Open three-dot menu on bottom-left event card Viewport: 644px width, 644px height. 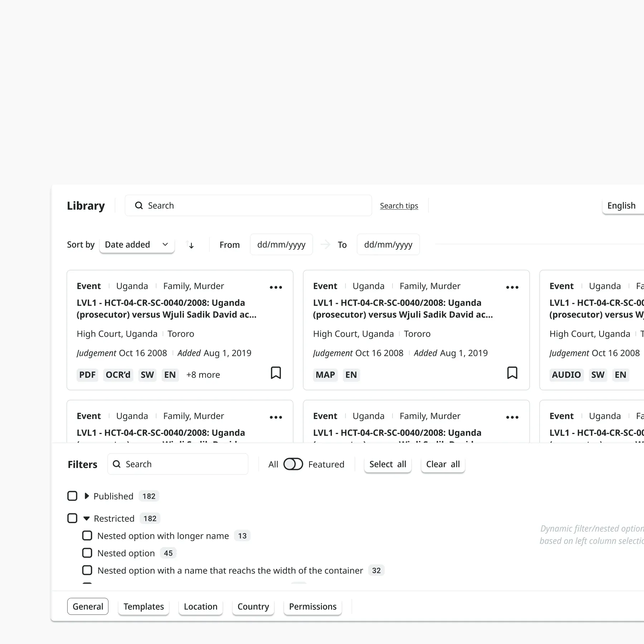tap(276, 417)
